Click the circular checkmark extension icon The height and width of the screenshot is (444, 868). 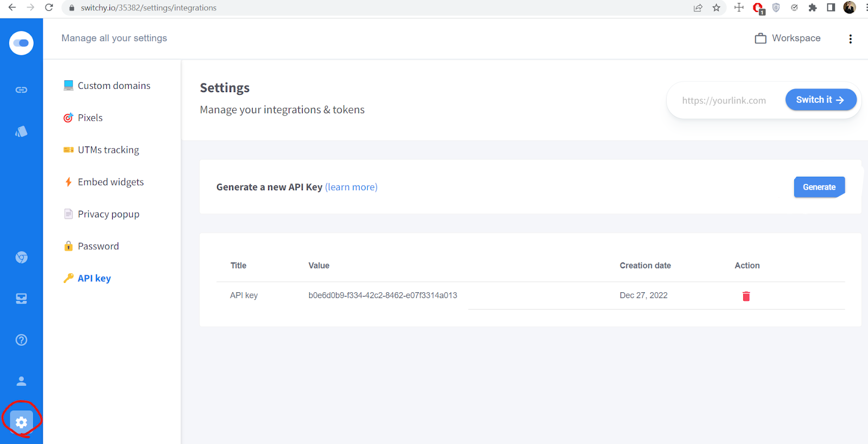click(794, 8)
